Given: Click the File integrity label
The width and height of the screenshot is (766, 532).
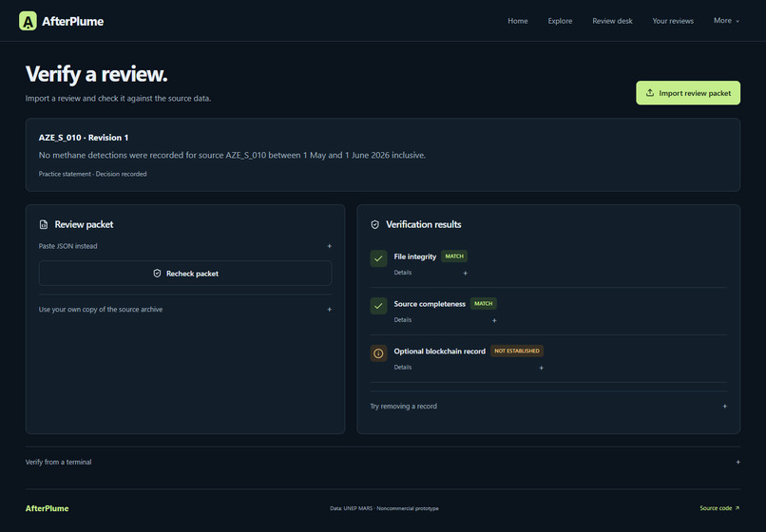Looking at the screenshot, I should point(414,256).
